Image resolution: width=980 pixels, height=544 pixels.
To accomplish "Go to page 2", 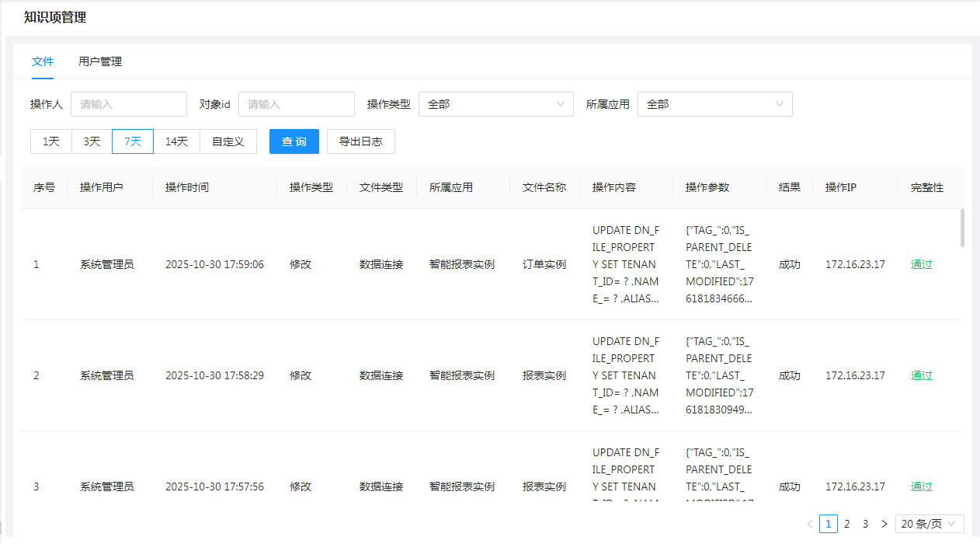I will point(846,524).
